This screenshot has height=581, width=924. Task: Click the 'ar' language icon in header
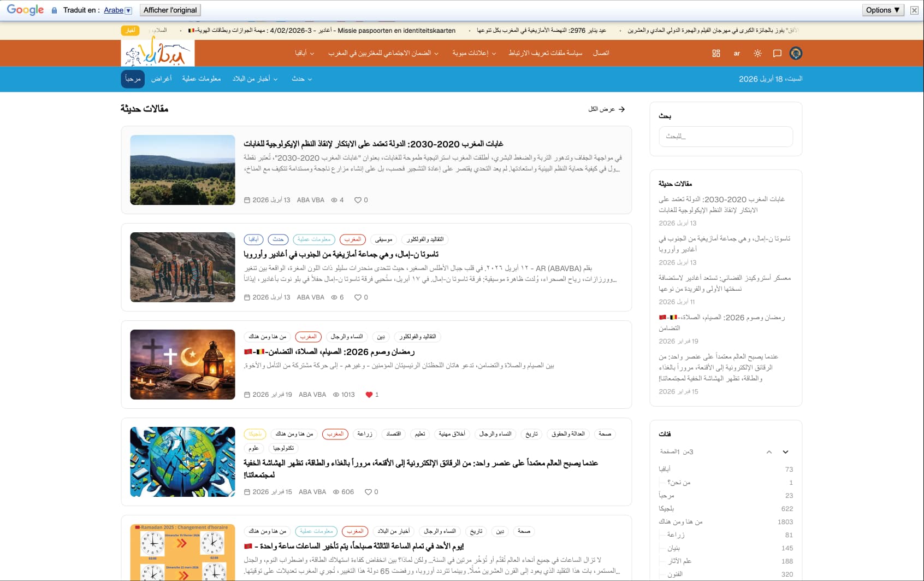click(737, 53)
